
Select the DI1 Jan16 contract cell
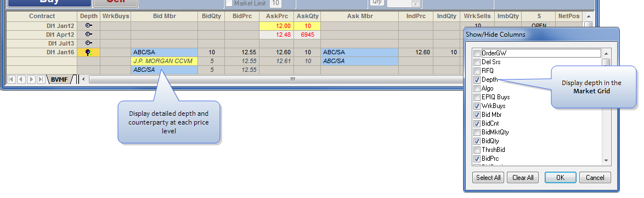coord(42,52)
